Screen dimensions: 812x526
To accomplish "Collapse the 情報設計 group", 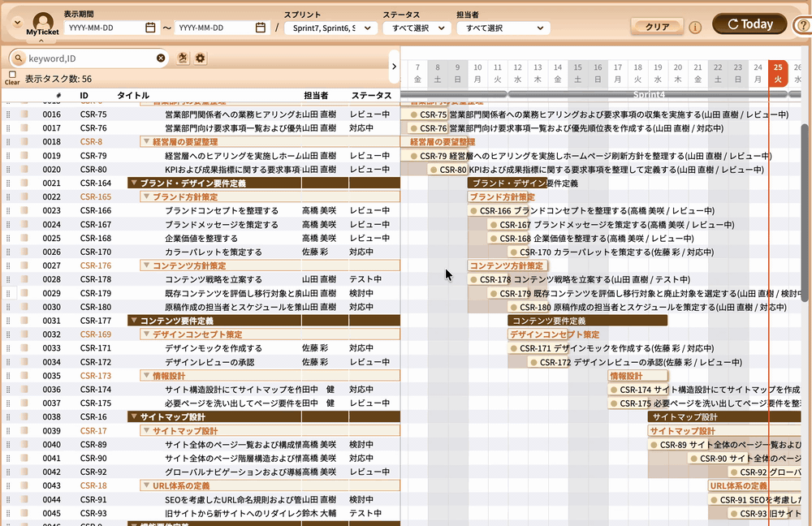I will tap(146, 376).
